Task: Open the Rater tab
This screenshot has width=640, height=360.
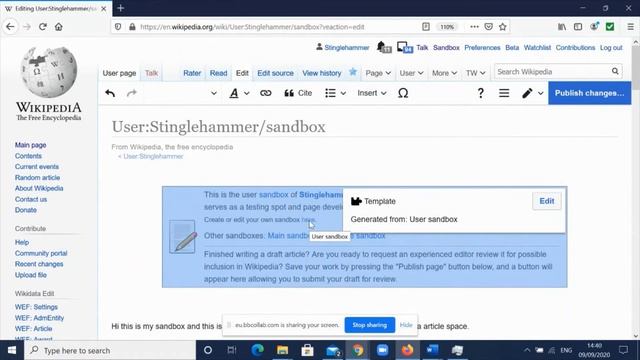Action: 192,73
